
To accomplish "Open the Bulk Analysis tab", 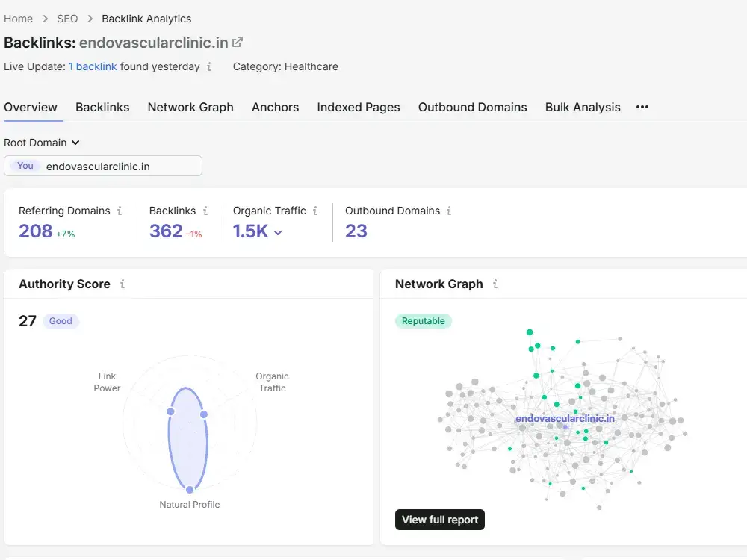I will [583, 107].
